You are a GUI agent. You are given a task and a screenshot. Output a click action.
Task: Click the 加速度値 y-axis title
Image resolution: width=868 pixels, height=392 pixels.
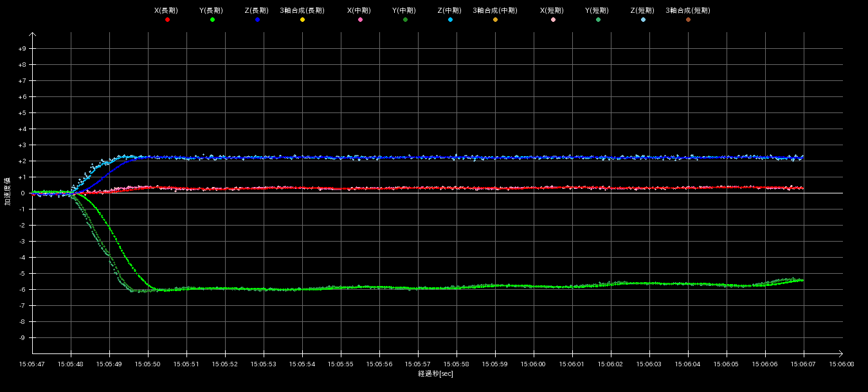[8, 193]
